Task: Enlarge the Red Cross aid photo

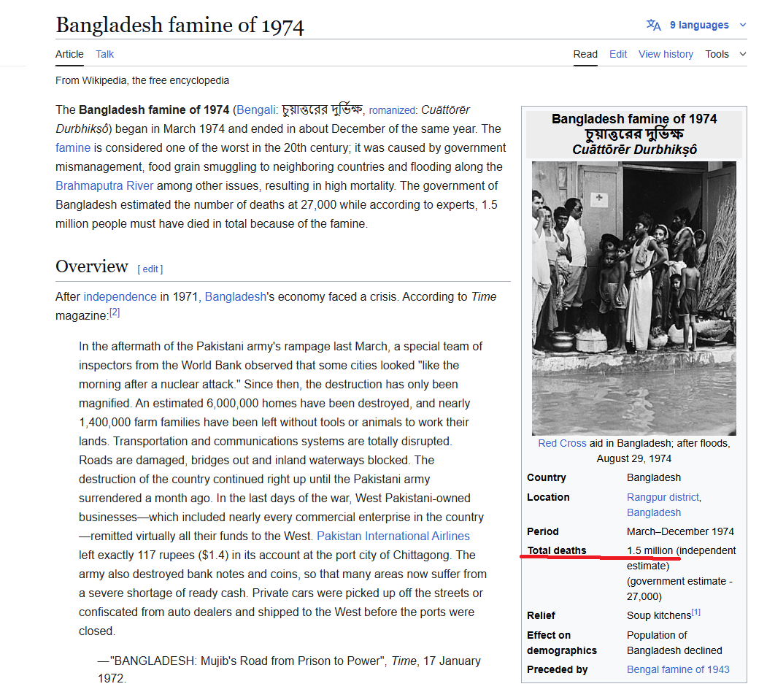Action: coord(634,299)
